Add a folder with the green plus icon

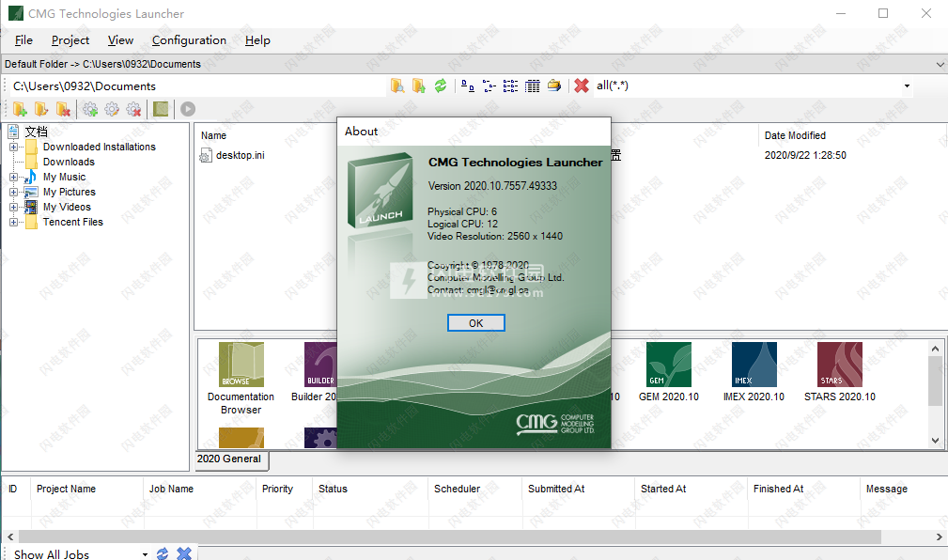[20, 109]
